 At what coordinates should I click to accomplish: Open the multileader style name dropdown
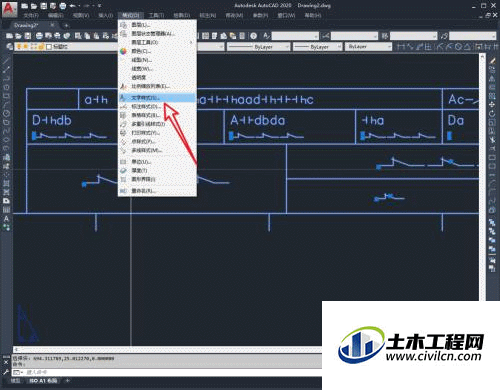point(473,36)
